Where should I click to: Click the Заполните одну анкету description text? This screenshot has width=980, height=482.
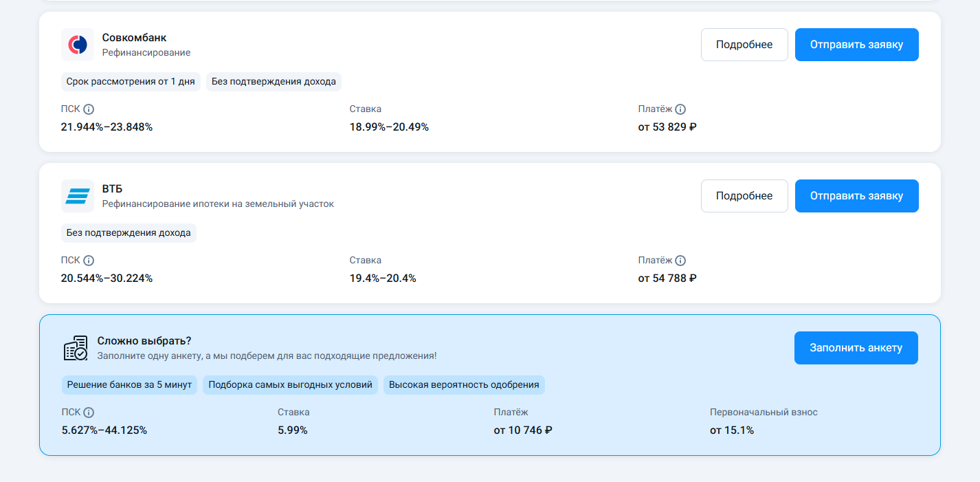click(x=267, y=356)
